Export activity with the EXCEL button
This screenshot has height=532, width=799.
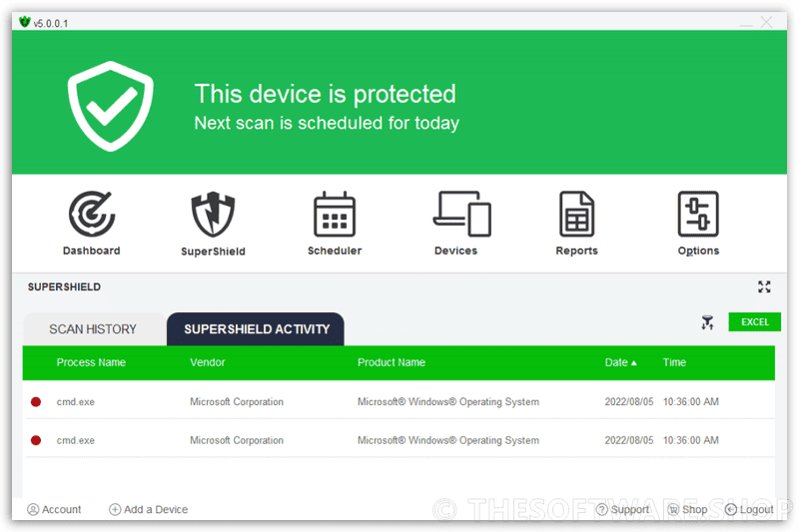pos(754,321)
